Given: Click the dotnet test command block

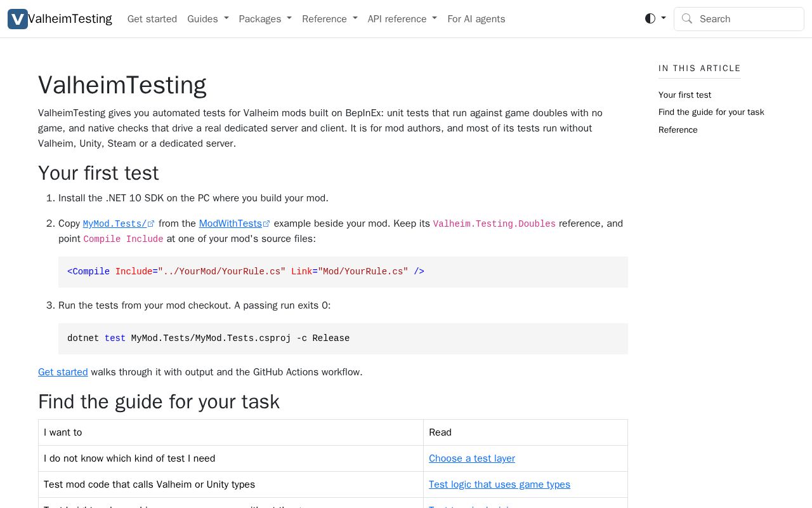Looking at the screenshot, I should [x=343, y=338].
